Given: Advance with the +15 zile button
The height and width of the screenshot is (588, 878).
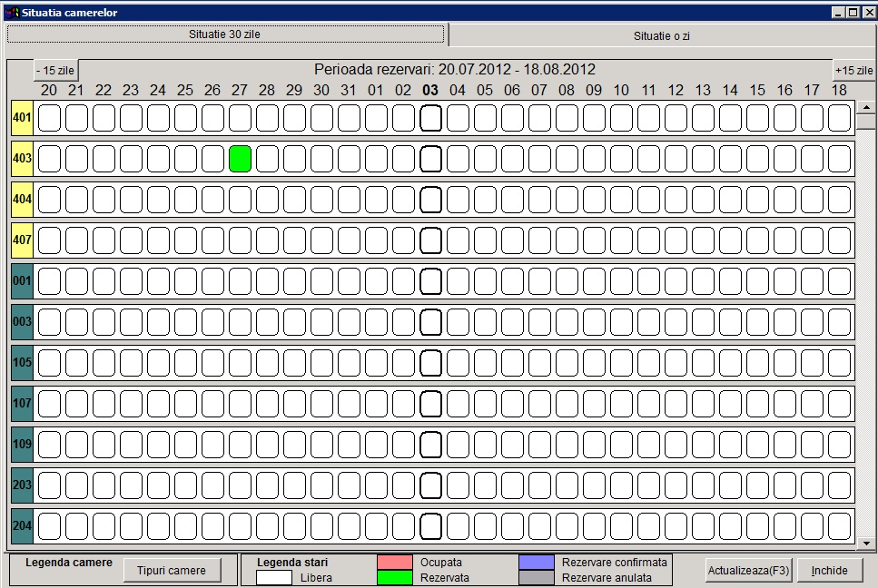Looking at the screenshot, I should [853, 71].
